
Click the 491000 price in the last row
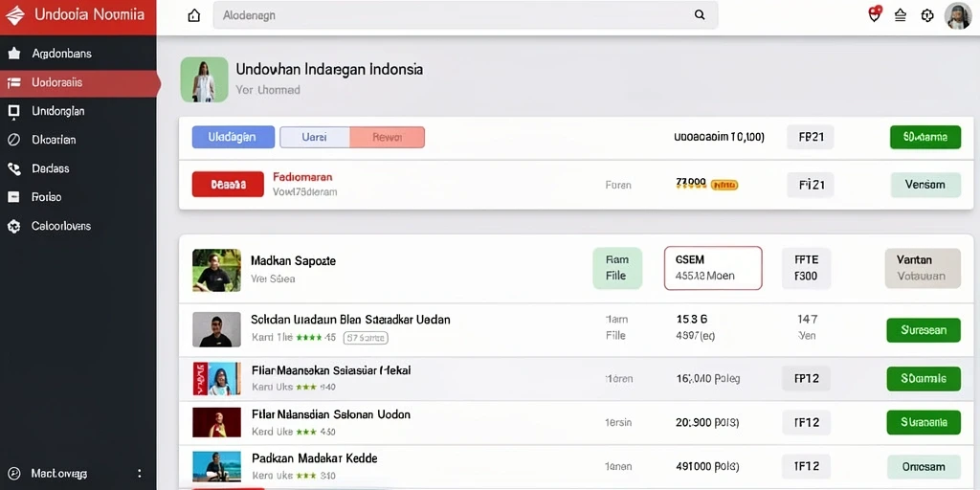[707, 466]
